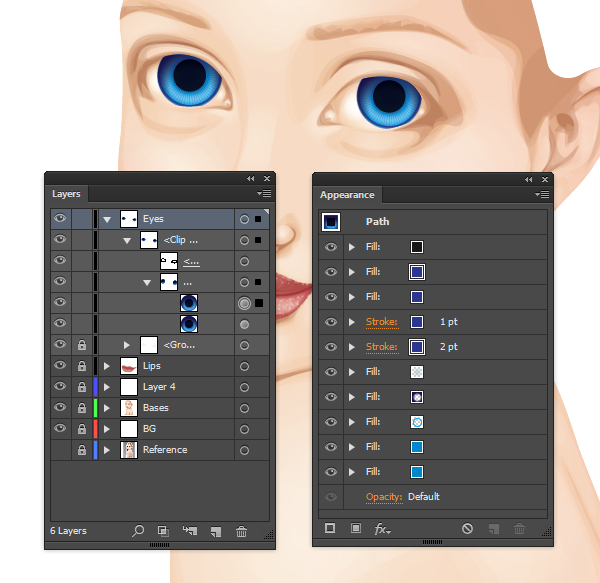Image resolution: width=600 pixels, height=583 pixels.
Task: Select the BG layer row
Action: pos(160,429)
